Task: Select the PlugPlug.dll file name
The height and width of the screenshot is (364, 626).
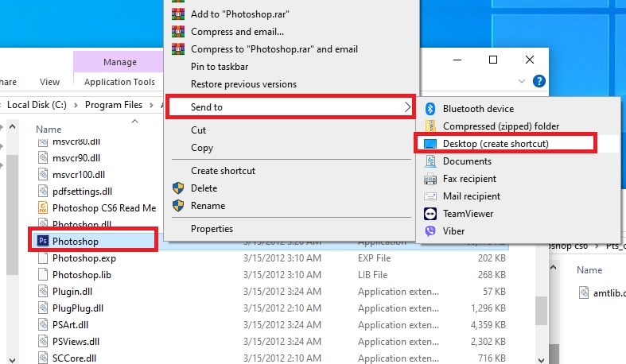Action: point(78,308)
